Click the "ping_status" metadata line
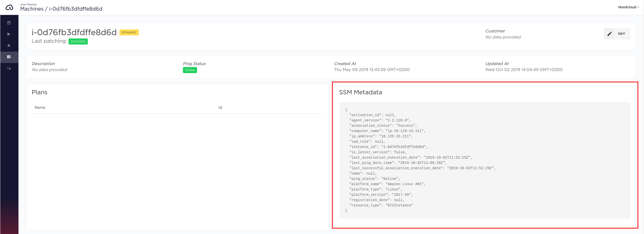The width and height of the screenshot is (644, 234). pyautogui.click(x=375, y=179)
